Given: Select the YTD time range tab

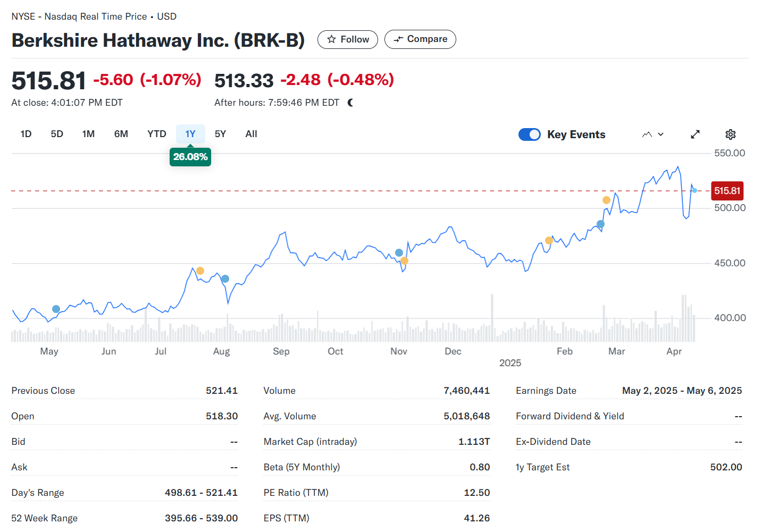Looking at the screenshot, I should 157,134.
